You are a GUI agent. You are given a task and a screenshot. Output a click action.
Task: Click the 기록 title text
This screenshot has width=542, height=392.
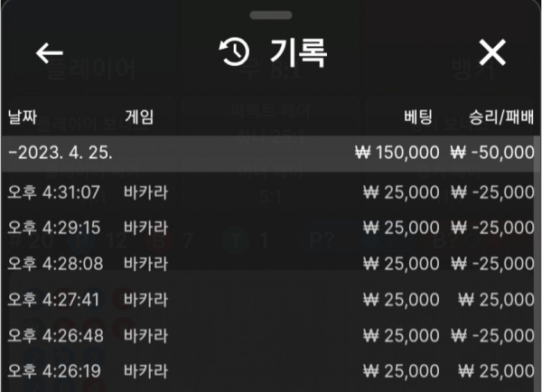298,53
